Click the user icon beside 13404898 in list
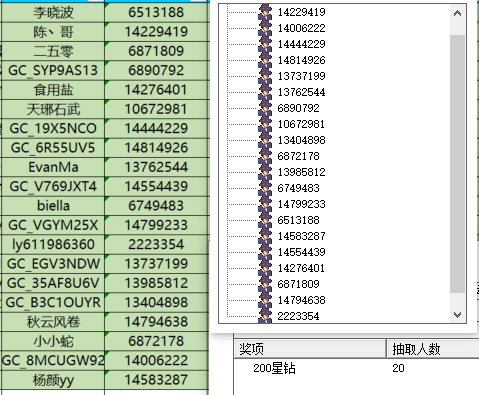 [265, 140]
